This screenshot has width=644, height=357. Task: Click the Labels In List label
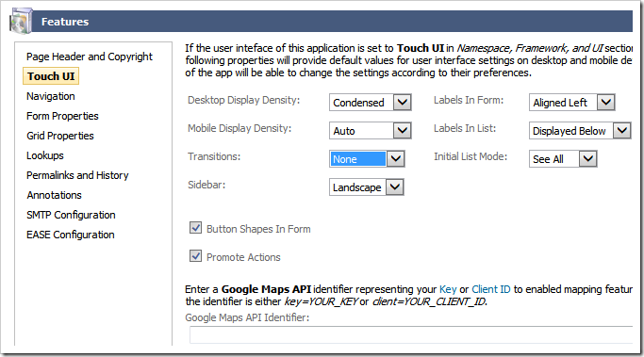(465, 128)
